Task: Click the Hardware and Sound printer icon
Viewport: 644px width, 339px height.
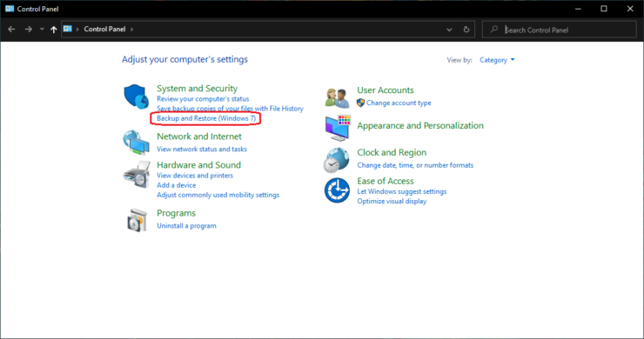Action: [137, 175]
